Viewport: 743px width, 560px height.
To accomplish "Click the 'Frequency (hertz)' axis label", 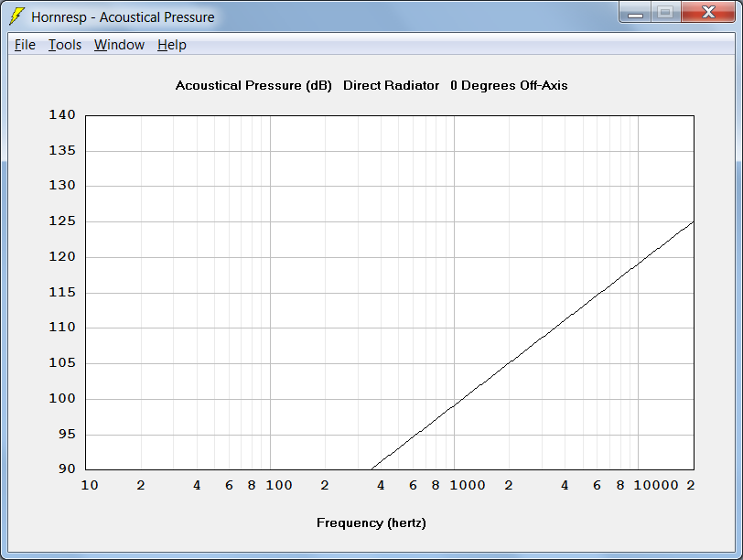I will coord(371,523).
